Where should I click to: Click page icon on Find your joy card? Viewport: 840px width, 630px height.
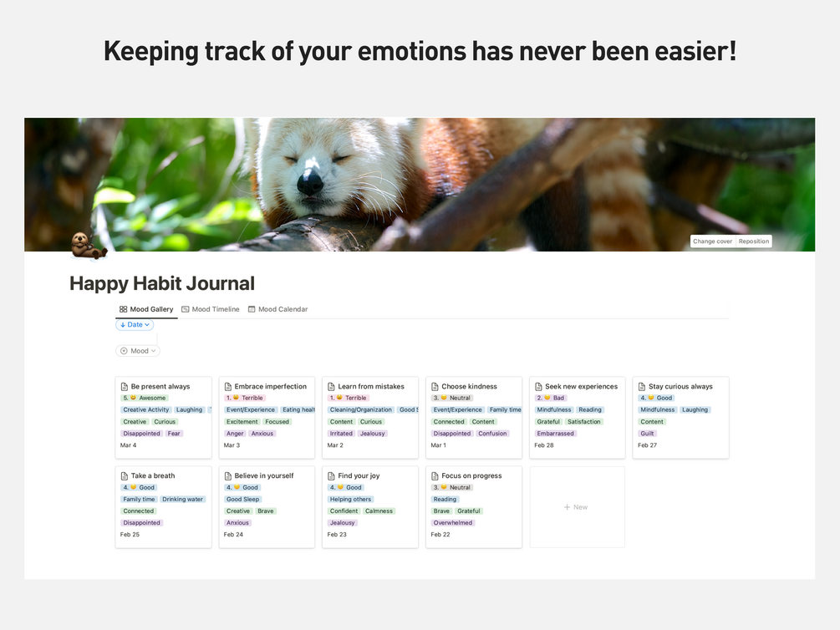(331, 475)
